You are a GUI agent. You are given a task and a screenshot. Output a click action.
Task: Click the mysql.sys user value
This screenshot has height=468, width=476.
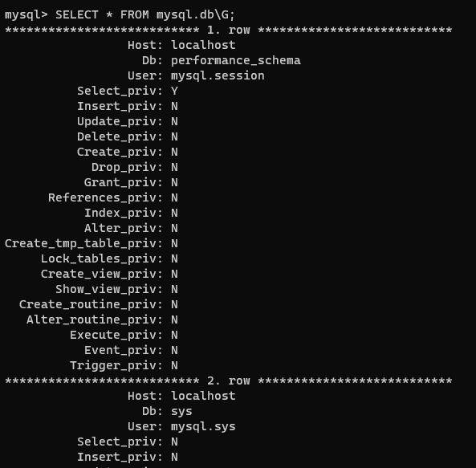203,427
